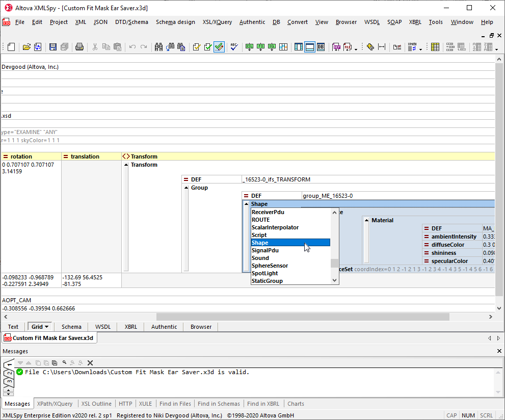Image resolution: width=505 pixels, height=420 pixels.
Task: Toggle the highlighted grid view layout button
Action: (x=310, y=47)
